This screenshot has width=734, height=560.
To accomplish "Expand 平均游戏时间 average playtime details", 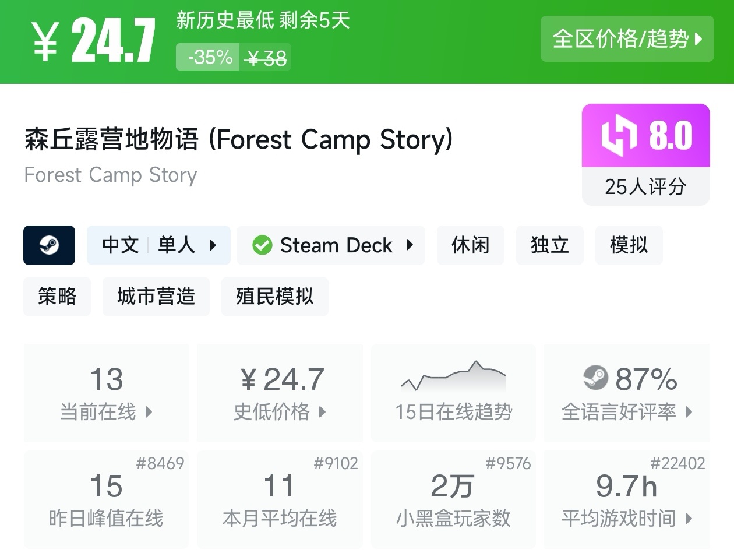I will coord(689,518).
